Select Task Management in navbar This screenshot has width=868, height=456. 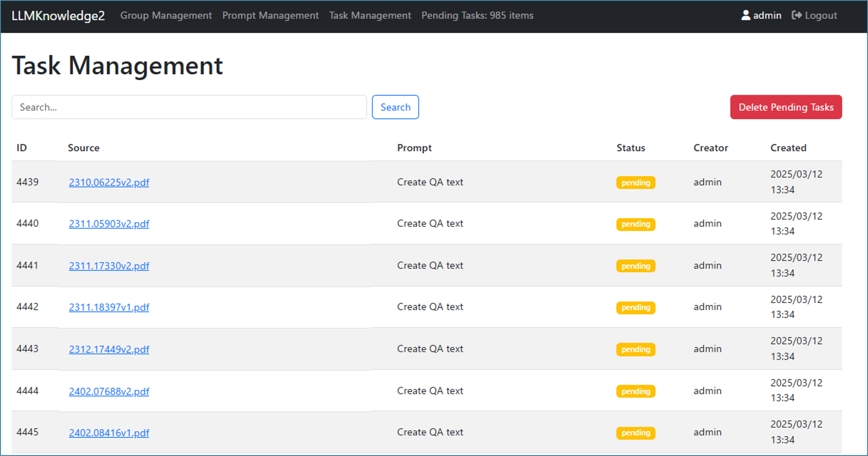pyautogui.click(x=370, y=16)
